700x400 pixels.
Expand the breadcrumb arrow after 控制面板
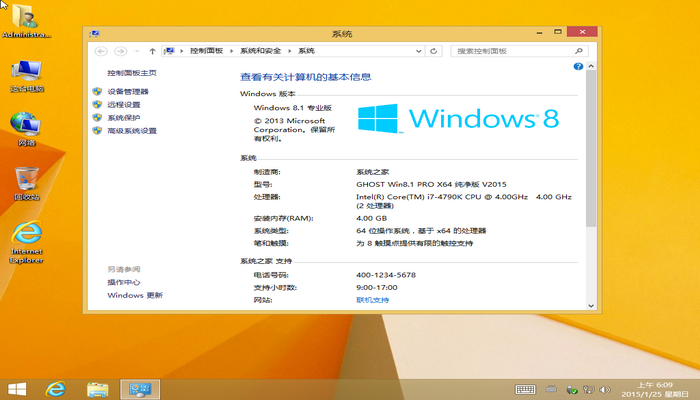[232, 50]
